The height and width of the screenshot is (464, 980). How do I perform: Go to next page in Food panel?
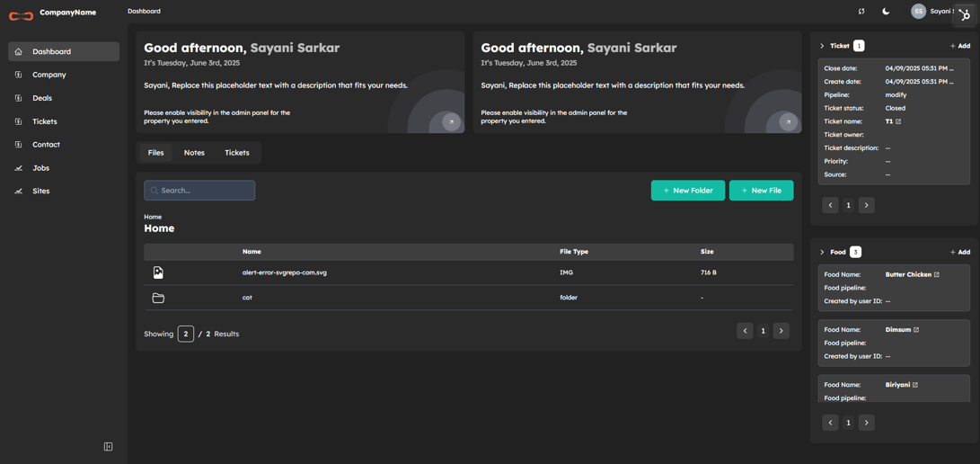(866, 423)
